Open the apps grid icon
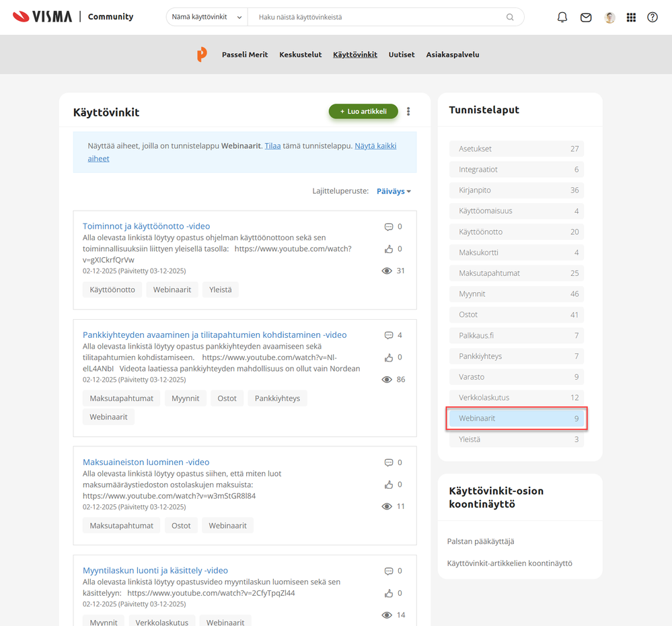Image resolution: width=672 pixels, height=626 pixels. [x=631, y=17]
